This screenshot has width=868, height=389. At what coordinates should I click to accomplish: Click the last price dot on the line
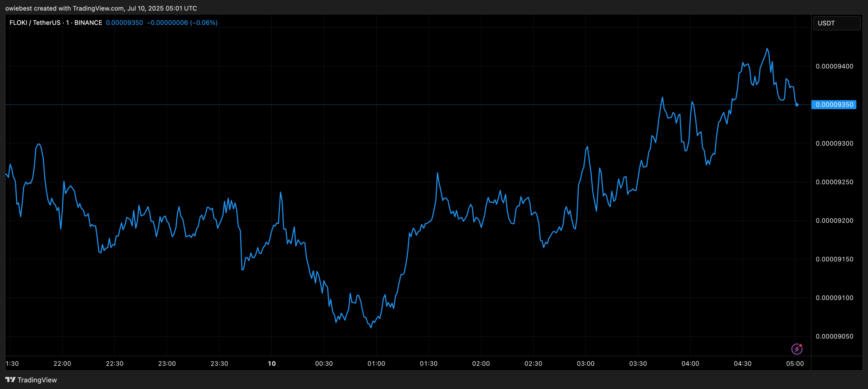point(797,105)
